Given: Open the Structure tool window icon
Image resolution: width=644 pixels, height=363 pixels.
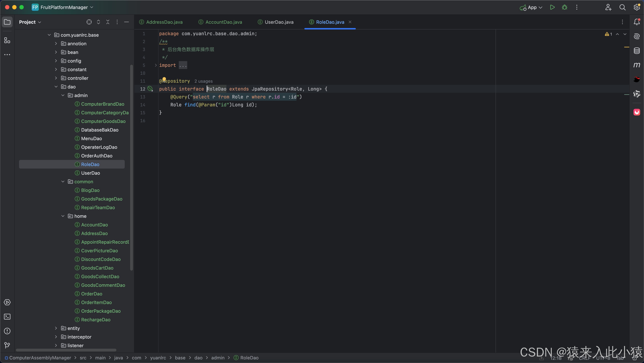Looking at the screenshot, I should click(x=7, y=40).
